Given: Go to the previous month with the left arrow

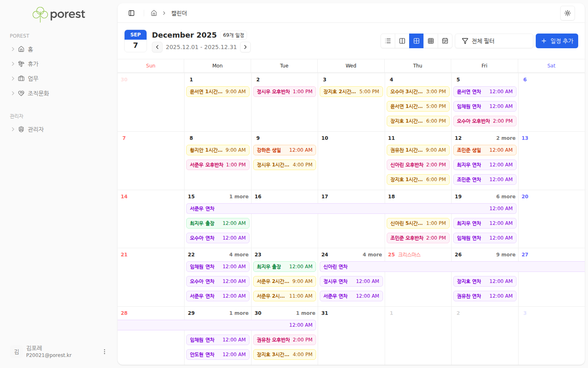Looking at the screenshot, I should click(157, 47).
